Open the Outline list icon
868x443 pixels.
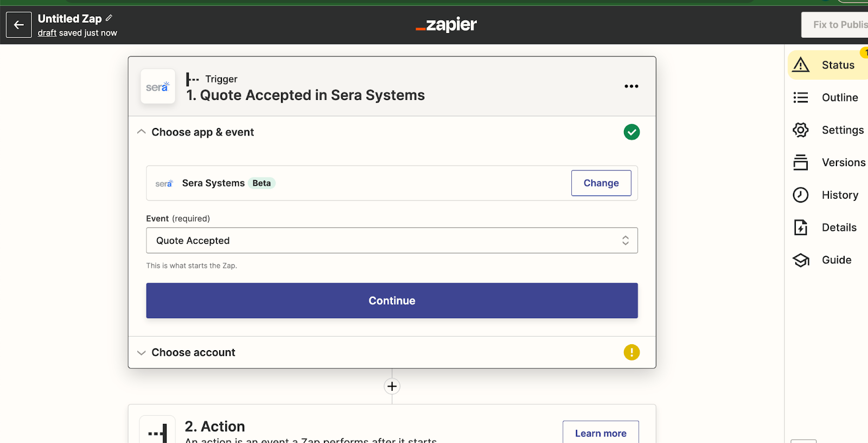(801, 98)
